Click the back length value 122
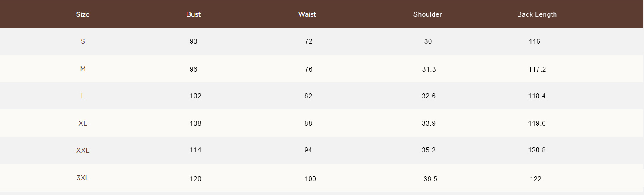Viewport: 644px width, 195px height. pyautogui.click(x=536, y=179)
